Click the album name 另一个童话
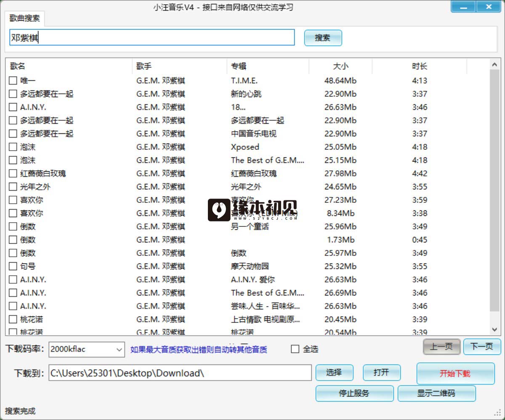The image size is (505, 420). pos(250,226)
